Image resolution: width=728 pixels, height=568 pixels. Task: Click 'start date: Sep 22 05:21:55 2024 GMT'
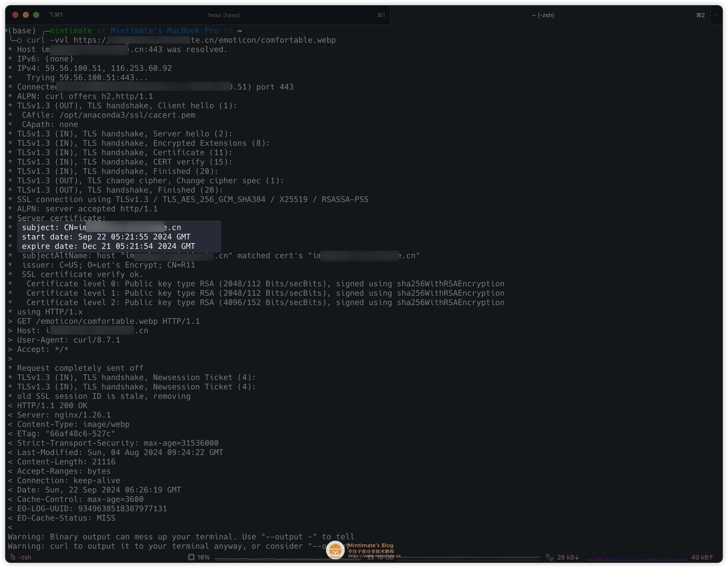point(106,237)
